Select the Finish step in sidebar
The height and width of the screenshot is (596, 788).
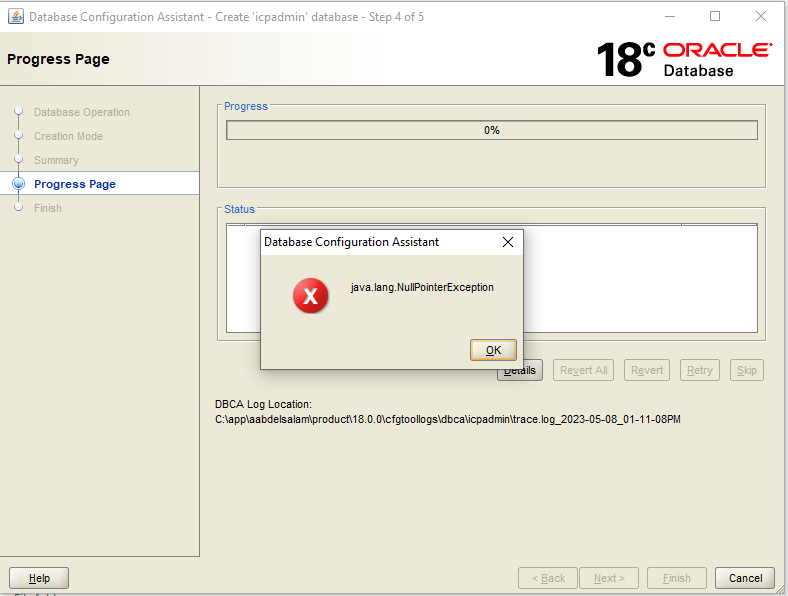(48, 208)
